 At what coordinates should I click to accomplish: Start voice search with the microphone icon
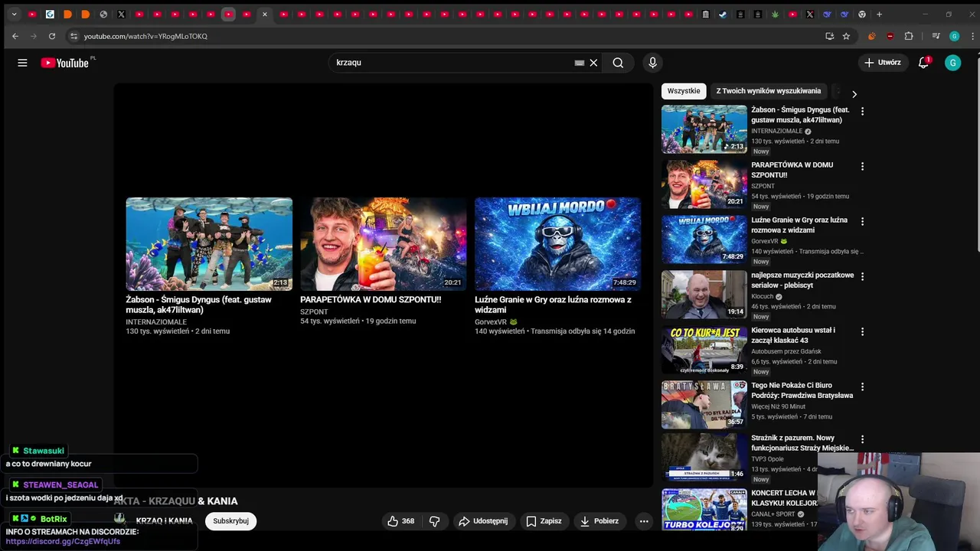tap(652, 63)
